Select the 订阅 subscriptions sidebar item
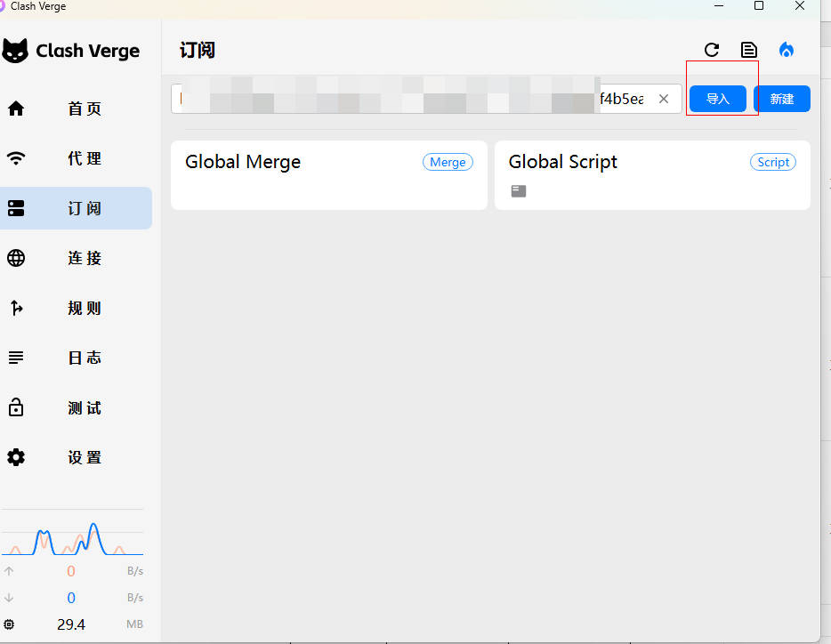The height and width of the screenshot is (644, 831). click(x=76, y=208)
